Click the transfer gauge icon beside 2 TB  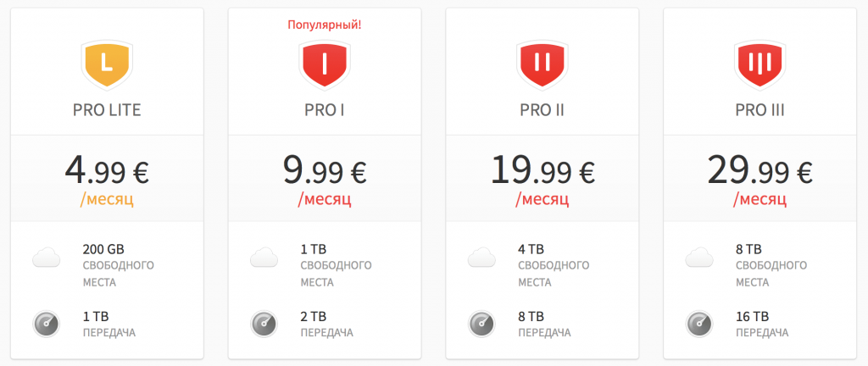(x=264, y=324)
